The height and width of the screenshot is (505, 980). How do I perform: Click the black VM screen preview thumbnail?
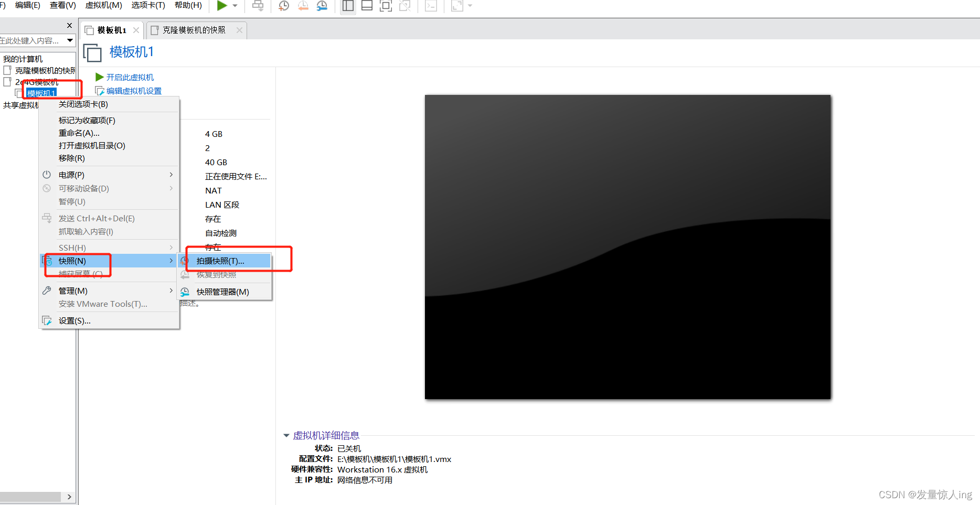pyautogui.click(x=627, y=247)
